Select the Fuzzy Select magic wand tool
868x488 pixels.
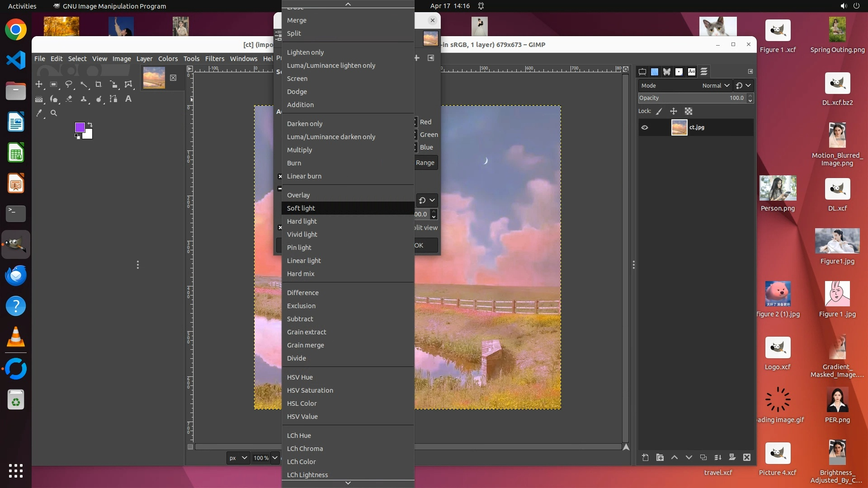click(x=84, y=84)
